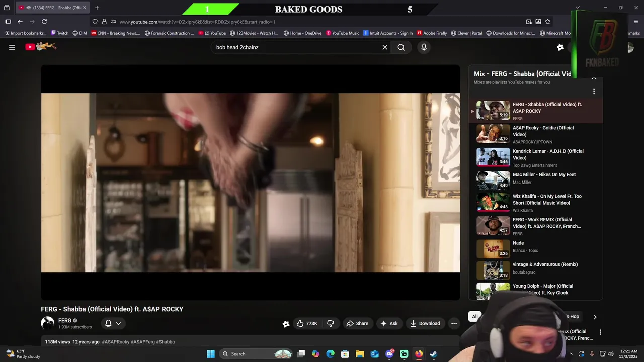Open the Windows Start menu
The width and height of the screenshot is (644, 362).
211,354
